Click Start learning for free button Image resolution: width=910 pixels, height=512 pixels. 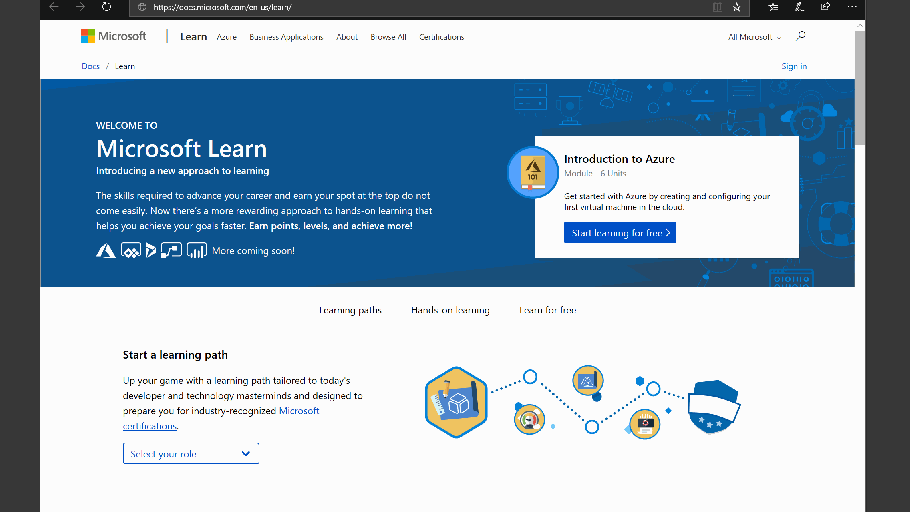[620, 233]
